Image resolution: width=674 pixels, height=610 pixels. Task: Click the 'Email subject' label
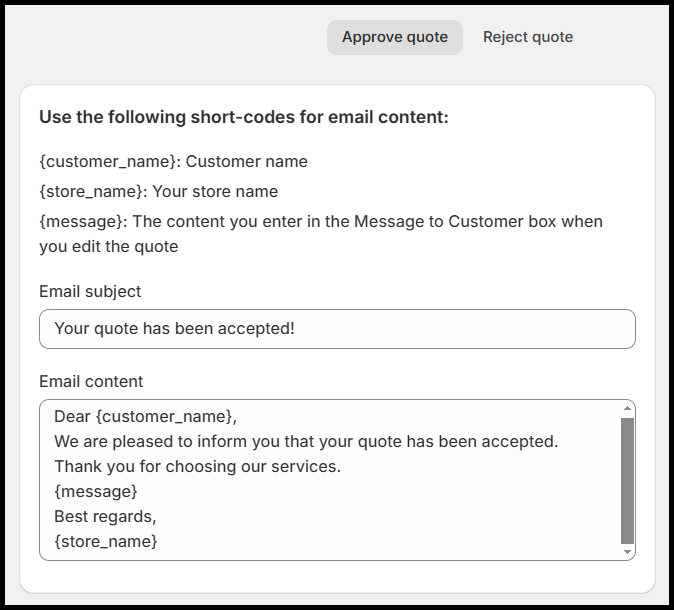90,291
